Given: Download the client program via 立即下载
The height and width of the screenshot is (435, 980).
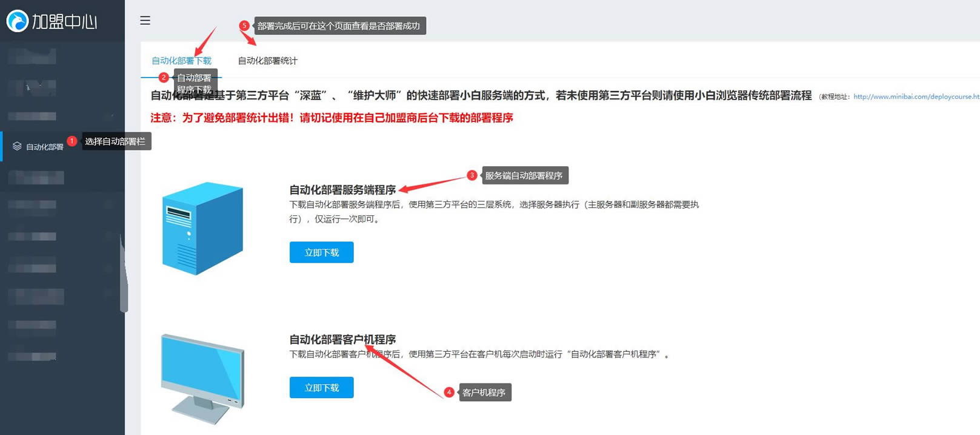Looking at the screenshot, I should [x=321, y=388].
